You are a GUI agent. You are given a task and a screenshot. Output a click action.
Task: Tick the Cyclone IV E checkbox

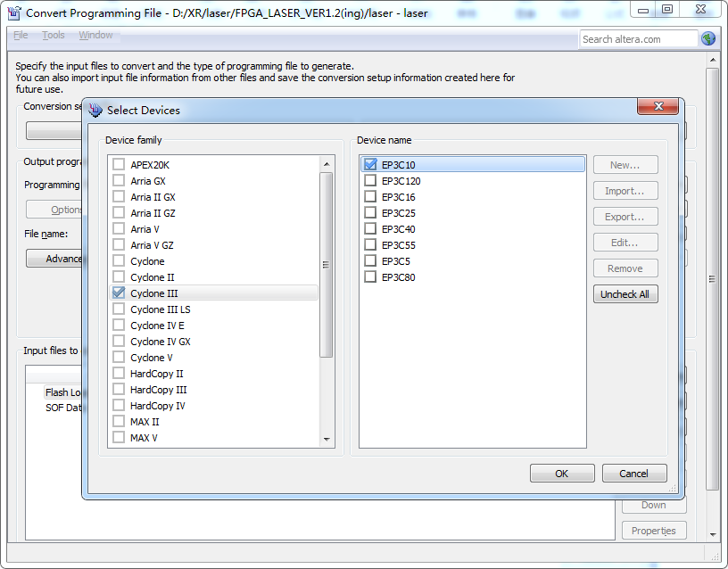[x=119, y=325]
